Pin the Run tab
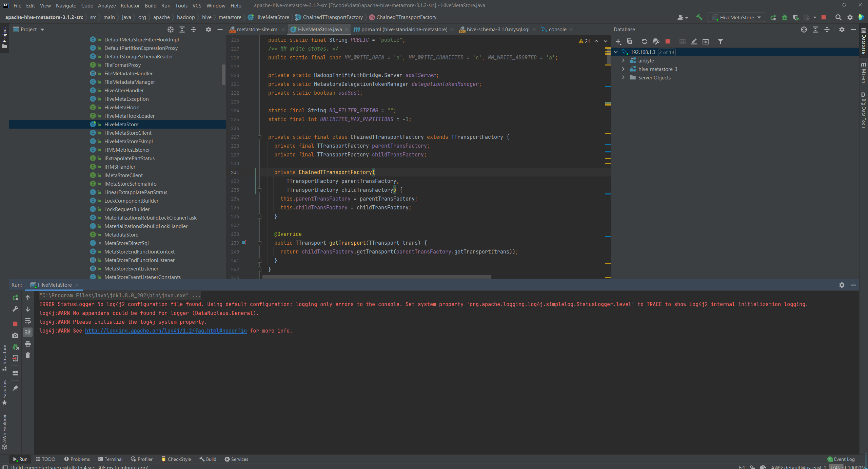This screenshot has height=469, width=868. tap(15, 388)
